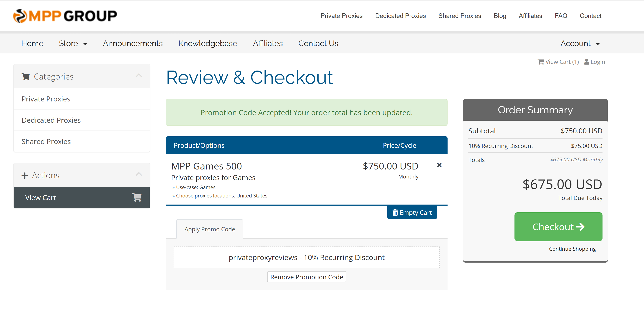Collapse the Categories panel chevron
This screenshot has width=644, height=311.
click(139, 75)
